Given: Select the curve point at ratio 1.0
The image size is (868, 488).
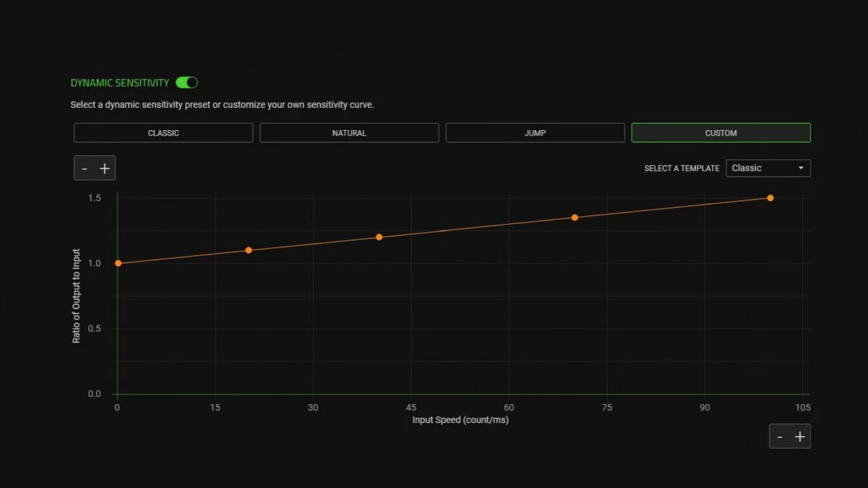Looking at the screenshot, I should point(118,263).
